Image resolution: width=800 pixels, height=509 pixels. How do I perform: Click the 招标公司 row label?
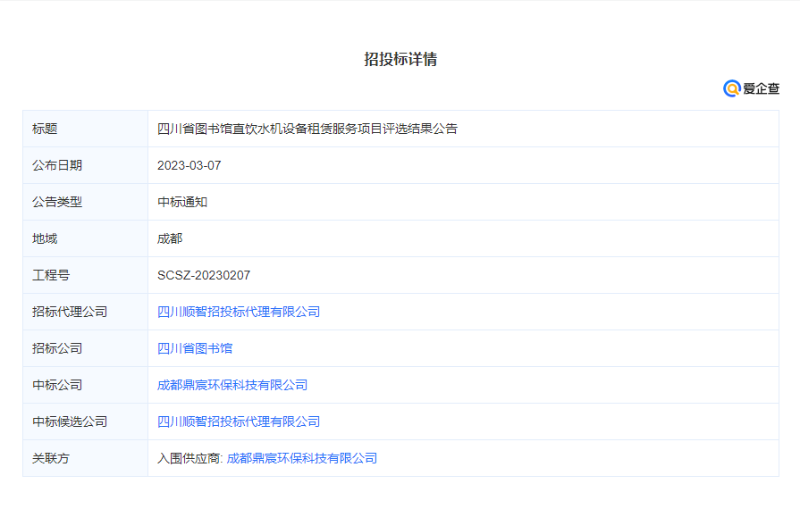click(57, 348)
